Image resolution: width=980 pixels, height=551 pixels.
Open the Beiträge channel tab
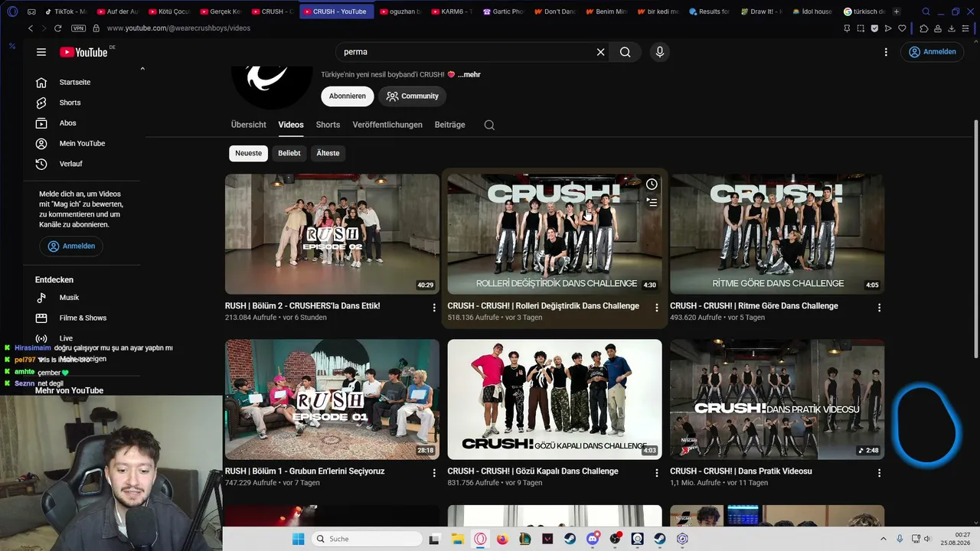[450, 125]
